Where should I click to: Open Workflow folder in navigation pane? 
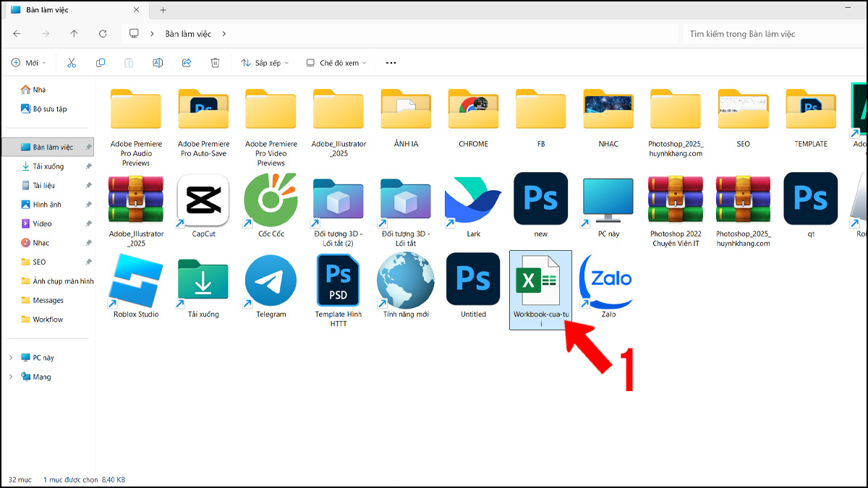point(42,320)
